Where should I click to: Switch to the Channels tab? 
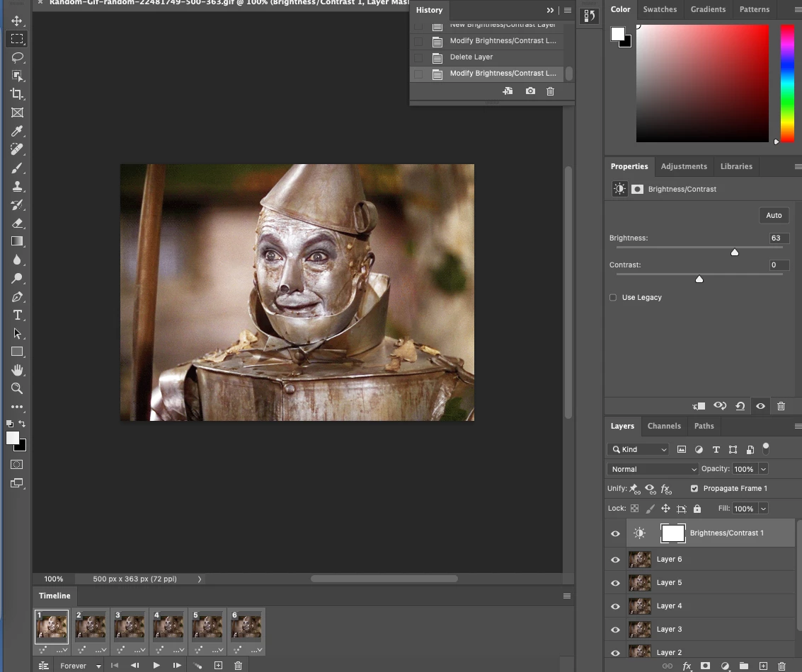(x=664, y=427)
